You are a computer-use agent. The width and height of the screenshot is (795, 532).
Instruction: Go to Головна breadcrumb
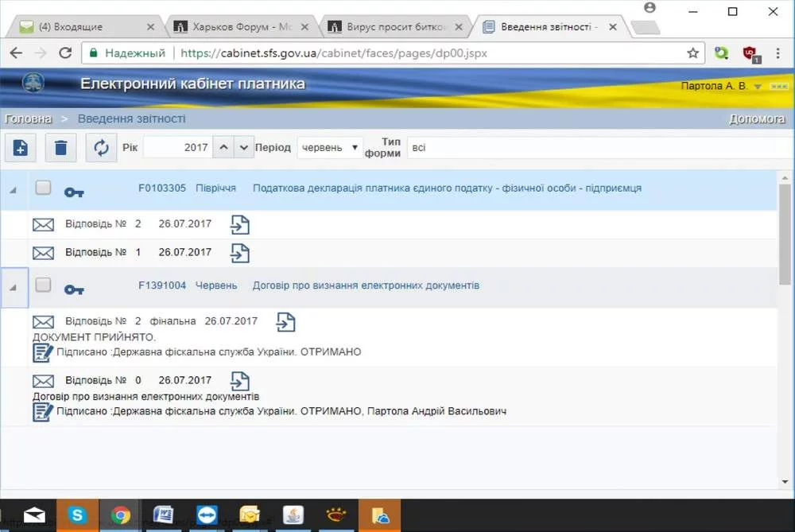click(28, 118)
